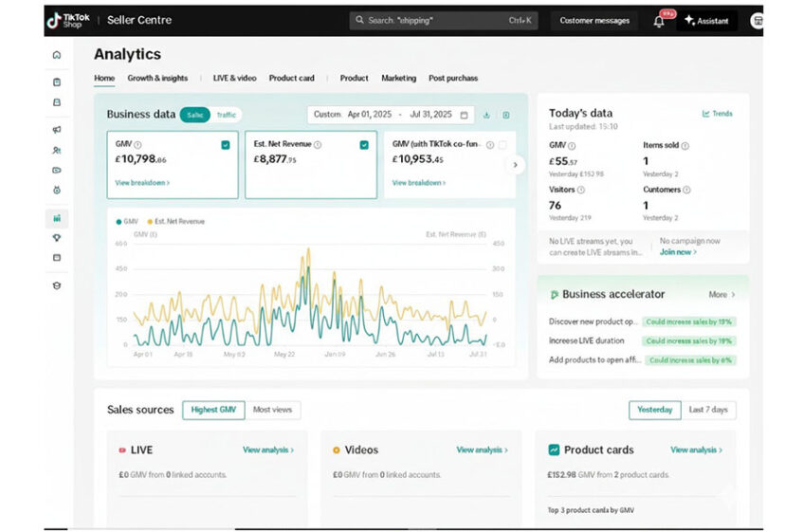Viewport: 803px width, 532px height.
Task: Click the info icon next to Items sold
Action: (x=685, y=146)
